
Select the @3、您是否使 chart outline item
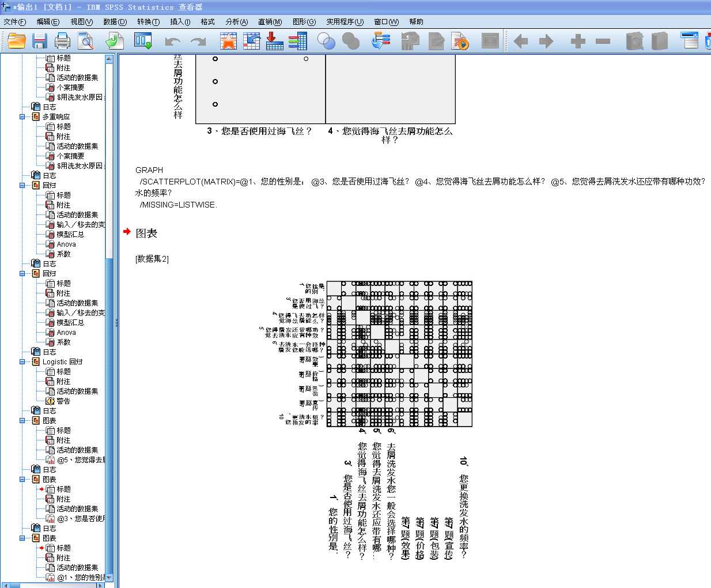(x=80, y=518)
